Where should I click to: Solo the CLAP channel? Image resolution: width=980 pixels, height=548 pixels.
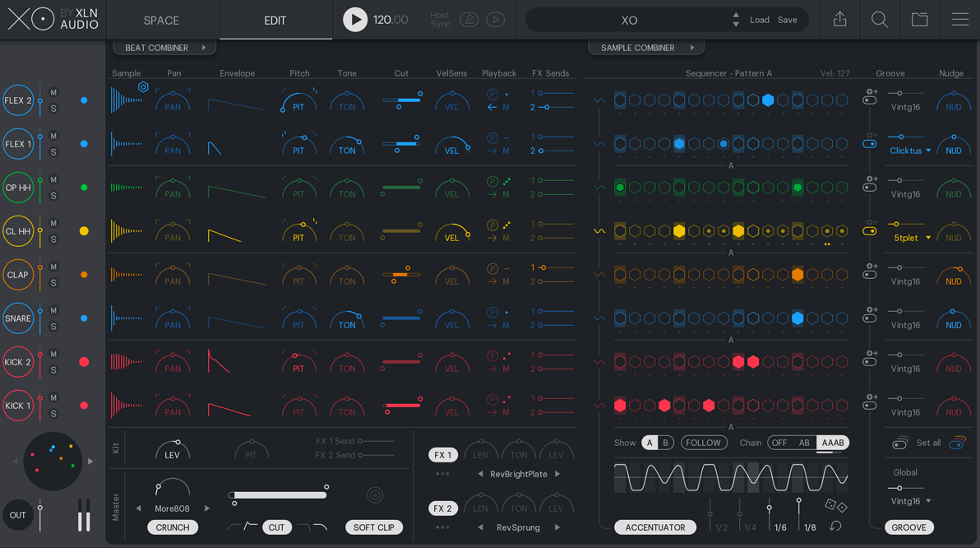click(53, 283)
